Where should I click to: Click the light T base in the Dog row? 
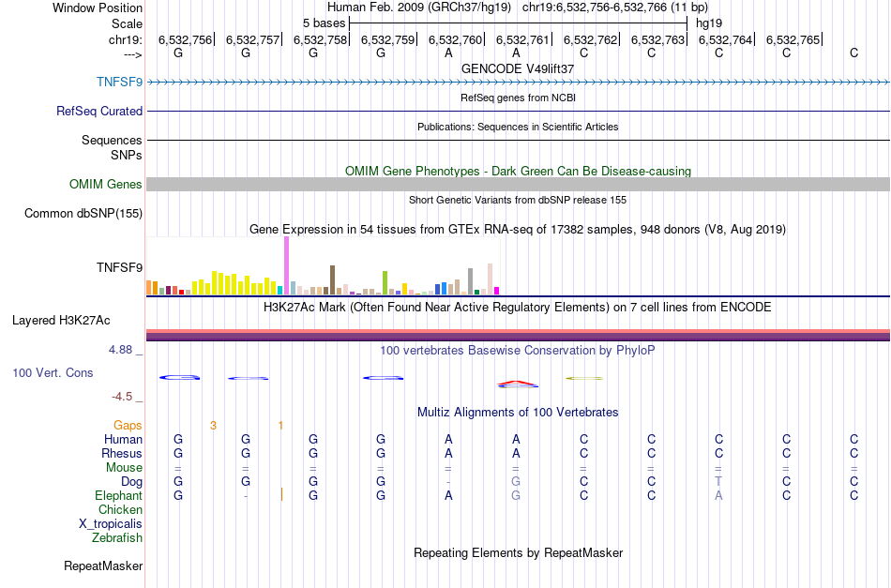click(x=718, y=481)
